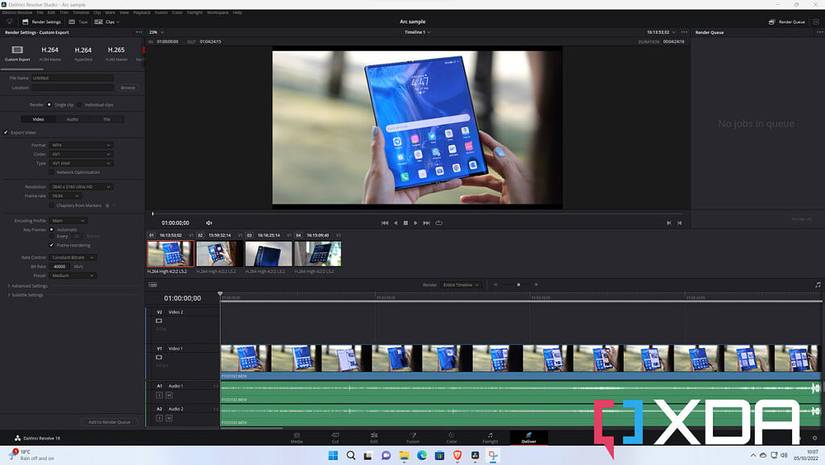825x465 pixels.
Task: Click the Video 1 track monitor icon
Action: (x=158, y=357)
